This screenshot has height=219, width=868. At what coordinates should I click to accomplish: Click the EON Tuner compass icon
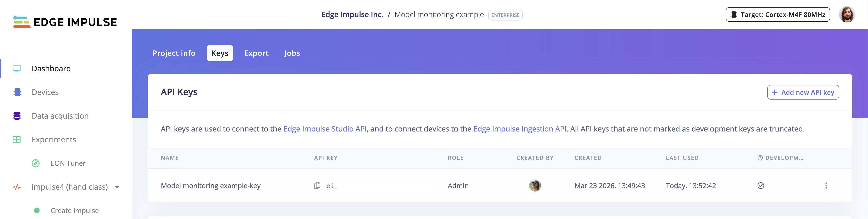click(x=36, y=163)
